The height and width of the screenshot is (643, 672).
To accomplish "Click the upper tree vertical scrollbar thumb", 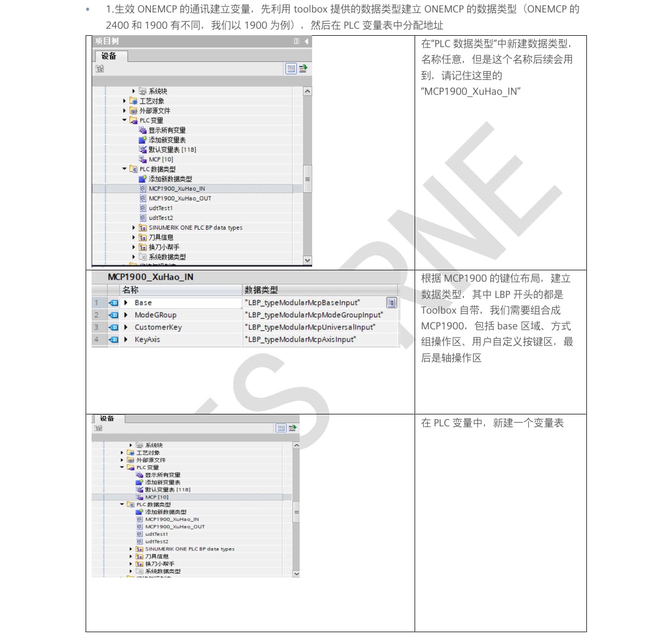I will [307, 179].
